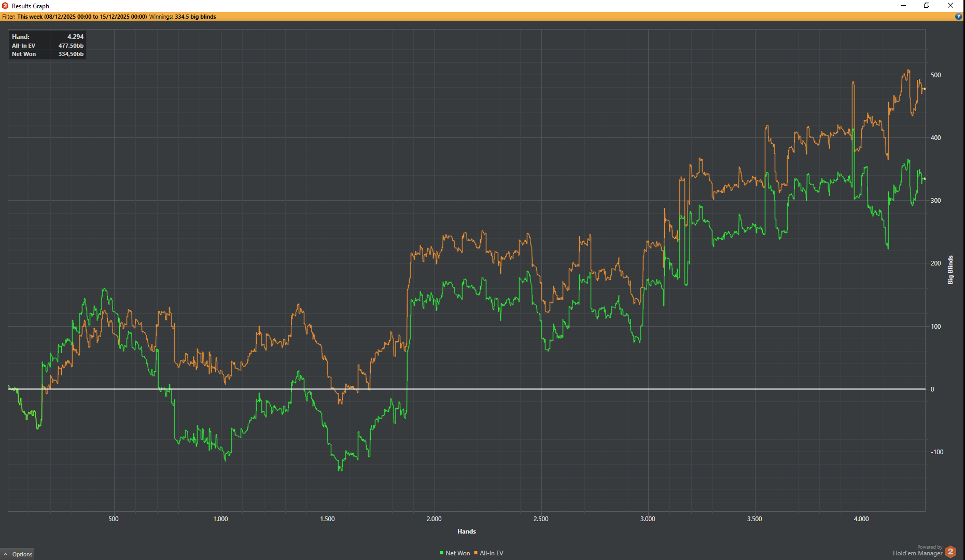Click the All-In EV value 477,50bb
The width and height of the screenshot is (965, 560).
pyautogui.click(x=71, y=46)
